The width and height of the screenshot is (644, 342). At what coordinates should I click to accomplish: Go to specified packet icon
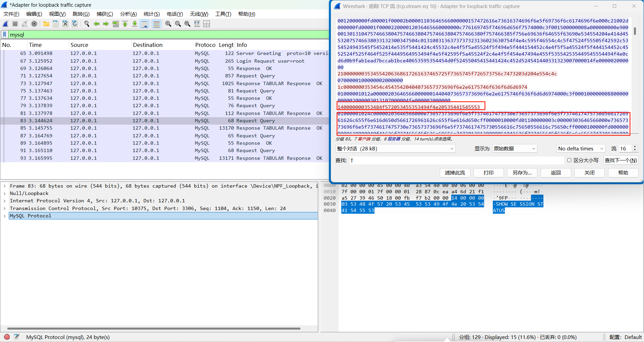116,24
